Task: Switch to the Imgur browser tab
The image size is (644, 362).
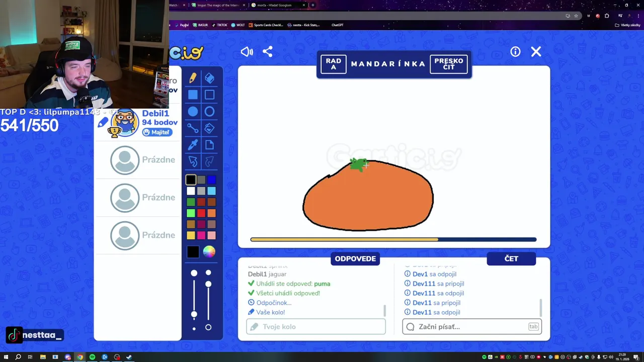Action: click(x=217, y=5)
